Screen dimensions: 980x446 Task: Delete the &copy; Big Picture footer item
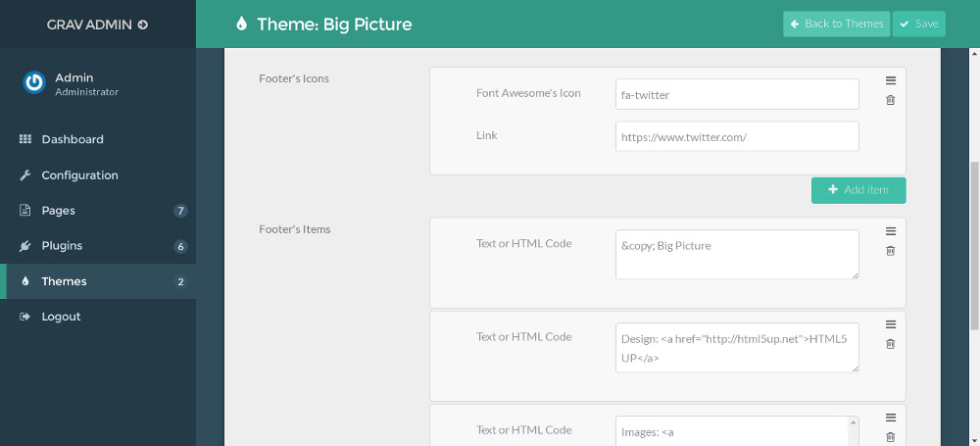(891, 251)
